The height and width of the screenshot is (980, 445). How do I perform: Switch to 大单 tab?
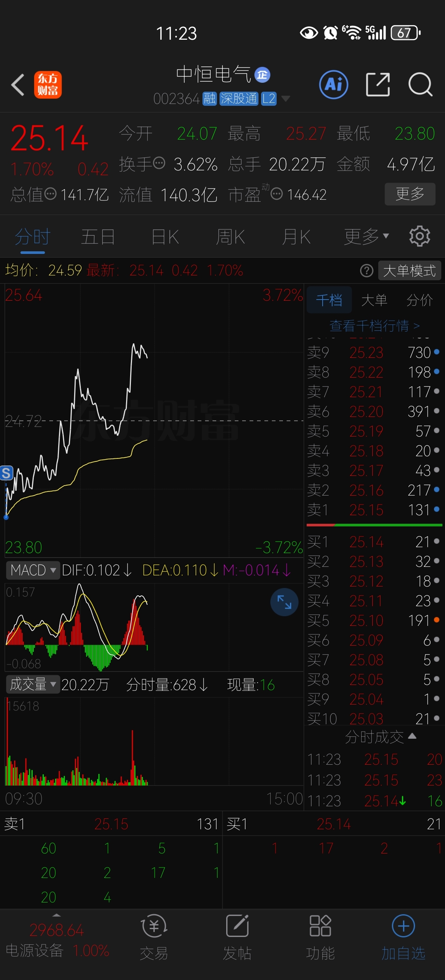point(374,300)
